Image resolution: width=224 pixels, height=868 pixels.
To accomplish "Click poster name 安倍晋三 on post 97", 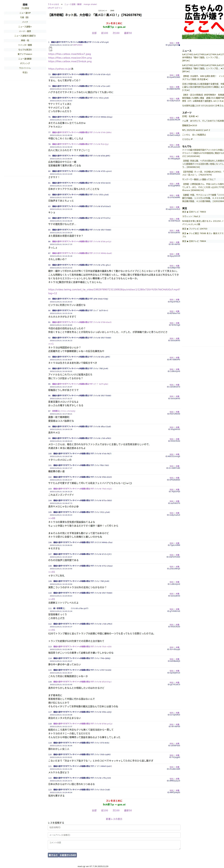I will [56, 411].
